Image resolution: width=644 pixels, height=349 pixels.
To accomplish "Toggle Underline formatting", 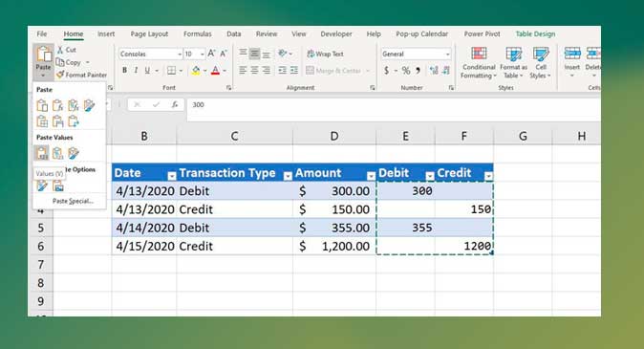I will coord(147,71).
